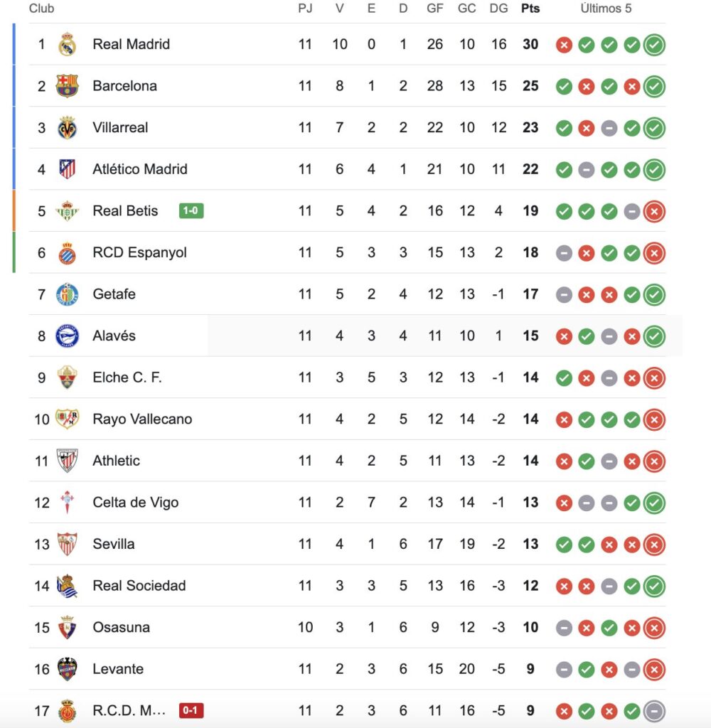Click the Villarreal club crest
This screenshot has height=728, width=711.
[x=67, y=128]
